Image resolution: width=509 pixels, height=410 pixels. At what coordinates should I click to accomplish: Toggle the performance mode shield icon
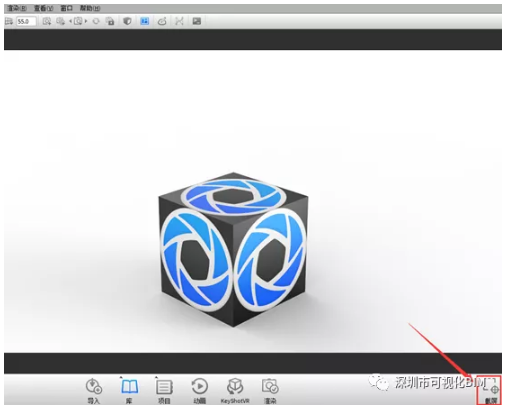click(x=127, y=21)
